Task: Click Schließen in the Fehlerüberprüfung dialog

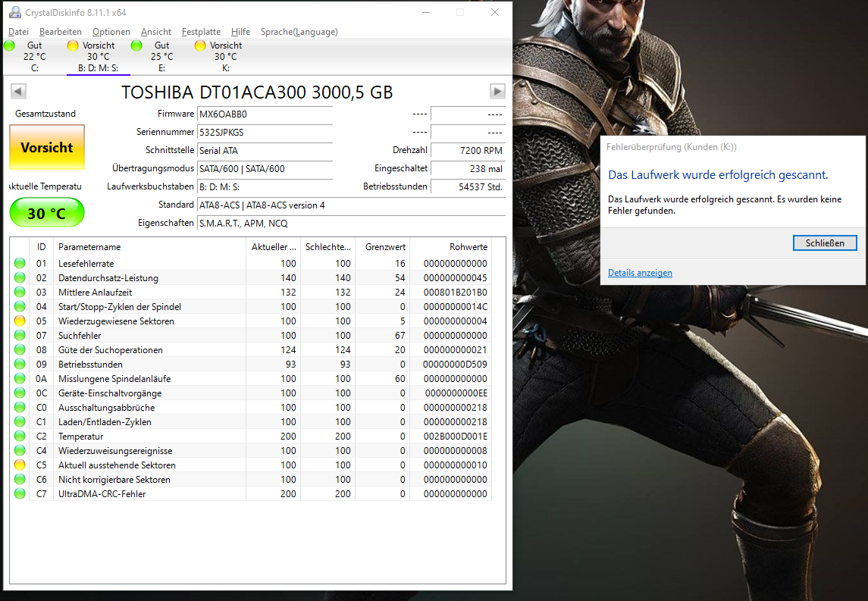Action: (x=825, y=243)
